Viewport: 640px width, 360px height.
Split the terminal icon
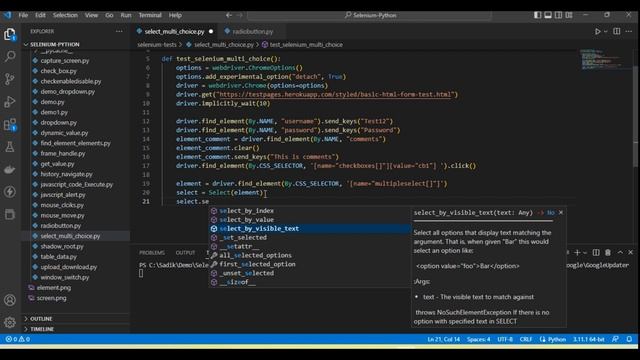596,253
